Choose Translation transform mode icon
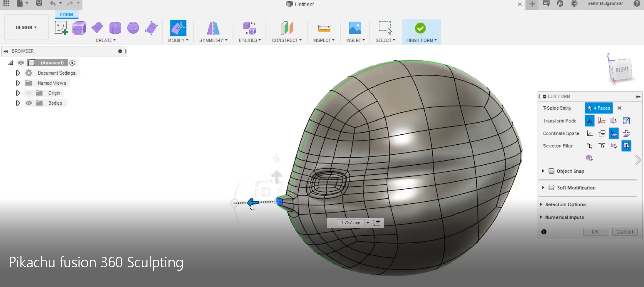The width and height of the screenshot is (644, 287). coord(602,121)
